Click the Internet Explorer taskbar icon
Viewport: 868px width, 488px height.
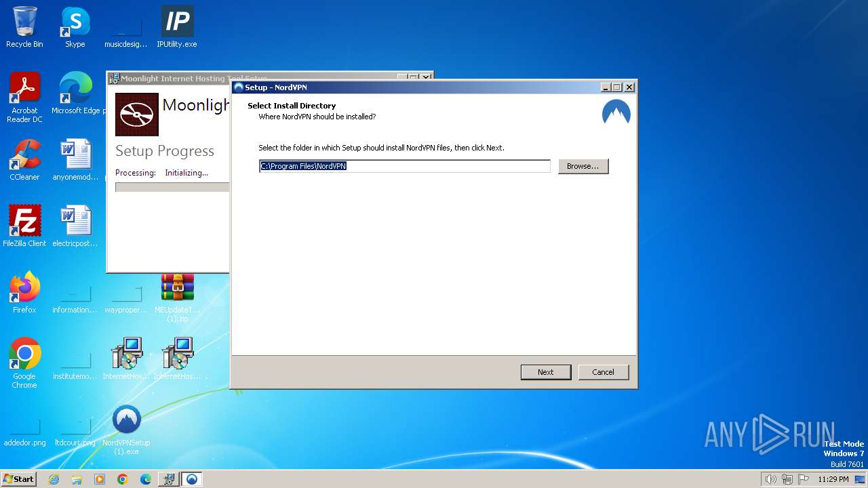pos(54,479)
